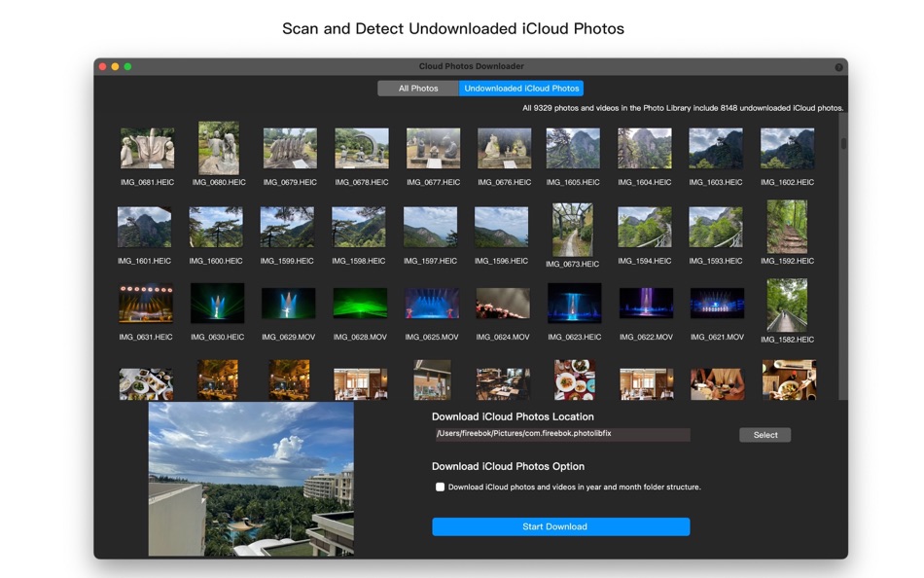Click the IMG_0629.MOV file name label
924x578 pixels.
[289, 337]
